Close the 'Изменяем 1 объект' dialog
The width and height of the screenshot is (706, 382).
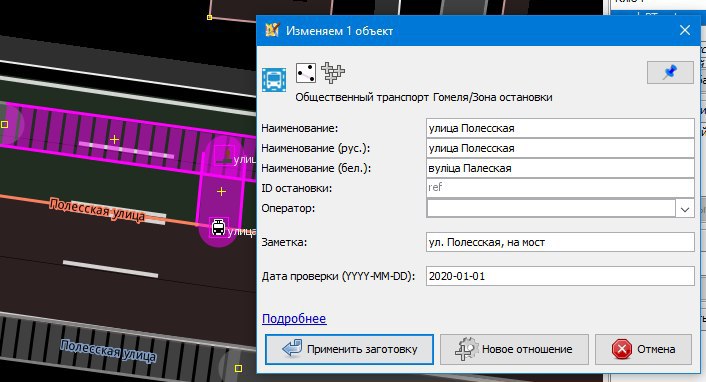(685, 30)
